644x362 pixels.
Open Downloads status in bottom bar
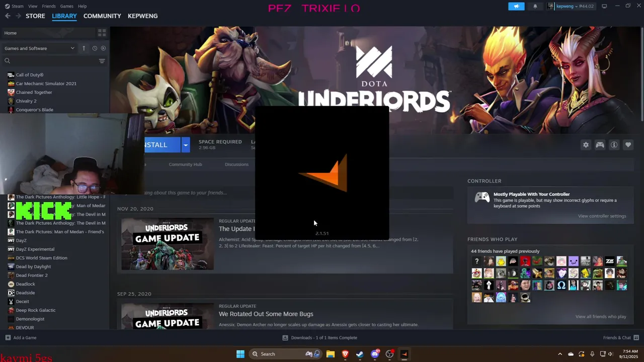[319, 338]
